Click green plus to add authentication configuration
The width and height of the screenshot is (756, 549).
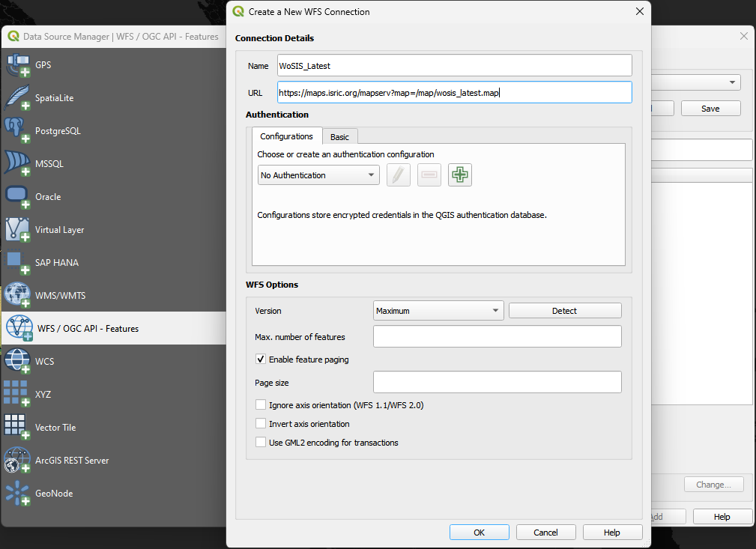click(460, 175)
